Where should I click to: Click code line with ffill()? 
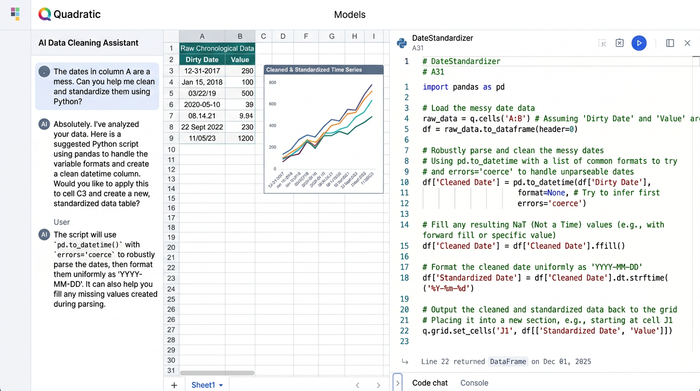tap(524, 246)
